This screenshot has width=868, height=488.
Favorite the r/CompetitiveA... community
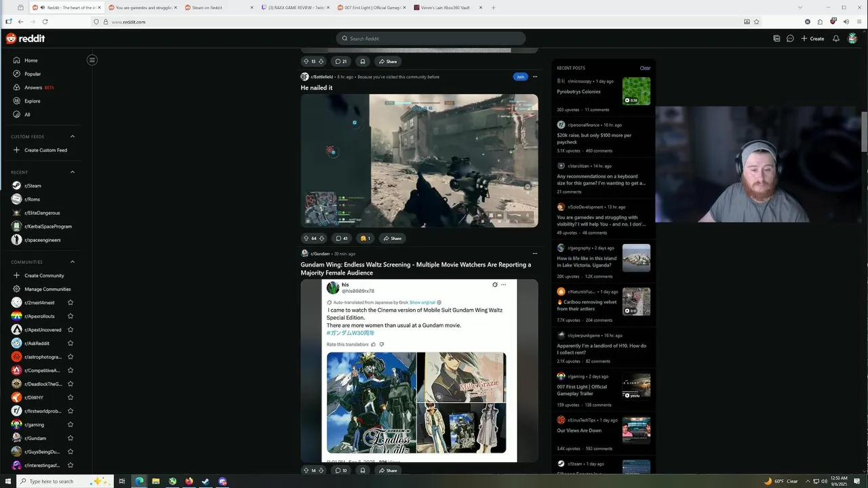point(71,371)
